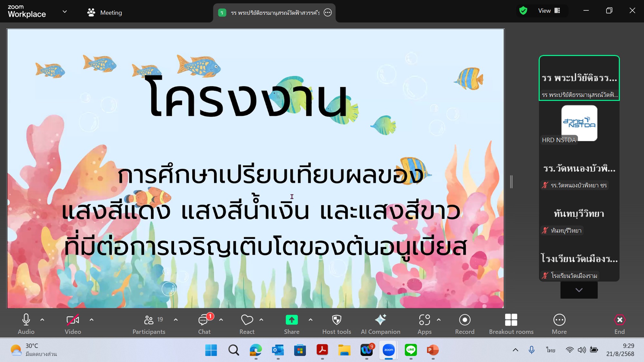This screenshot has height=362, width=644.
Task: Expand audio options arrow next to Audio
Action: [x=42, y=320]
